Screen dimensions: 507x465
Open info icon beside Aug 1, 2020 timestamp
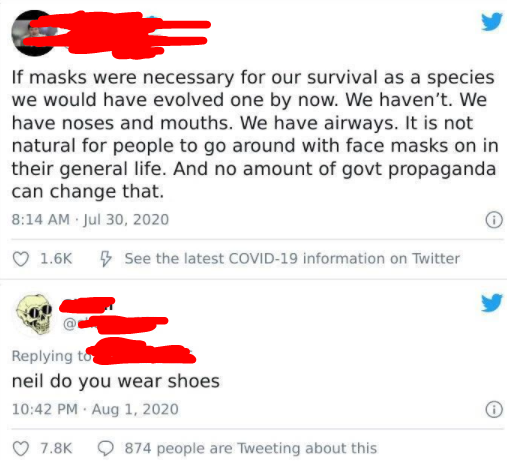[x=494, y=409]
